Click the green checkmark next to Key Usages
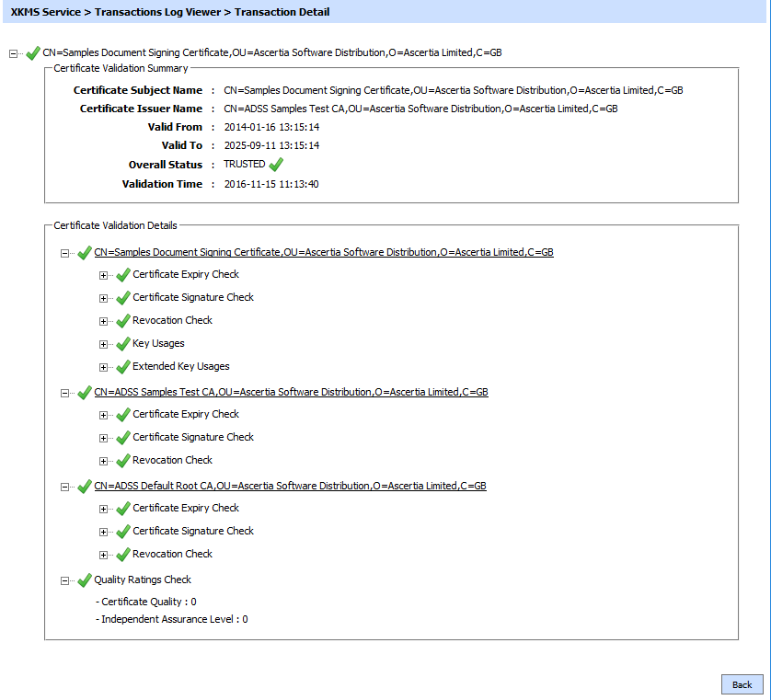This screenshot has width=771, height=700. [x=123, y=344]
